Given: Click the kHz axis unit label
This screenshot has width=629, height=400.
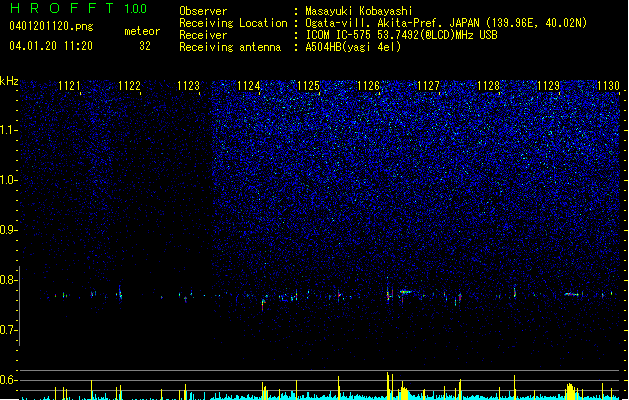Looking at the screenshot, I should point(9,81).
